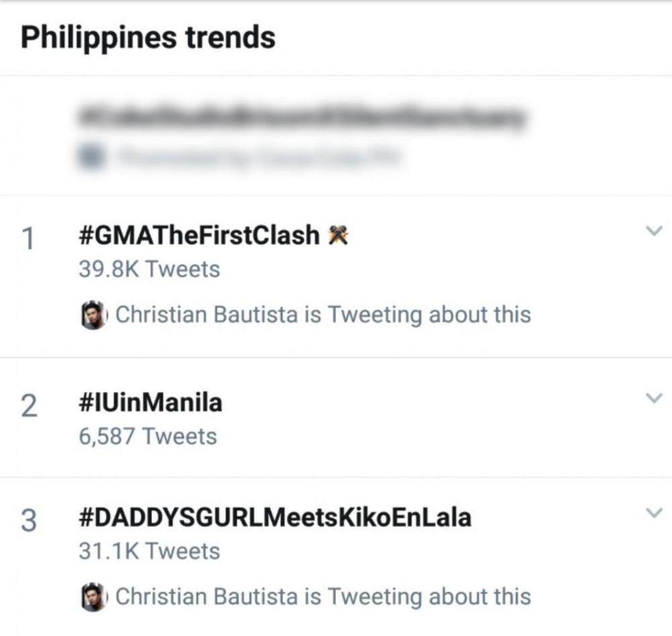Click the blurred 'Promoted by' text
The width and height of the screenshot is (672, 636).
(258, 158)
